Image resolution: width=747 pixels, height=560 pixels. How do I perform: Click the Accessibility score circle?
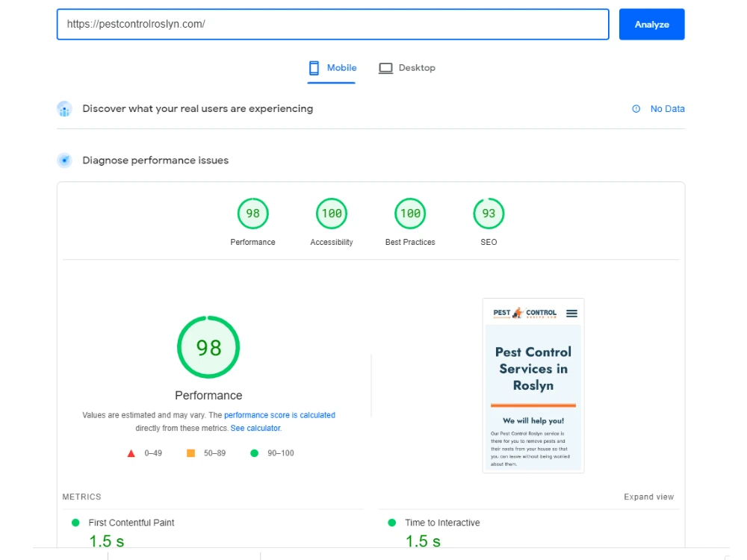(331, 213)
